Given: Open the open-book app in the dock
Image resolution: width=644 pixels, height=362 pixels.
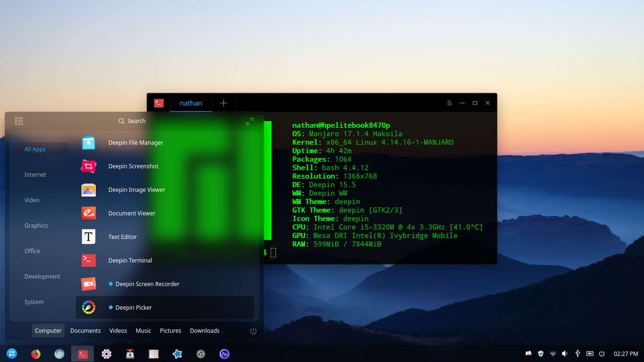Looking at the screenshot, I should (x=154, y=354).
